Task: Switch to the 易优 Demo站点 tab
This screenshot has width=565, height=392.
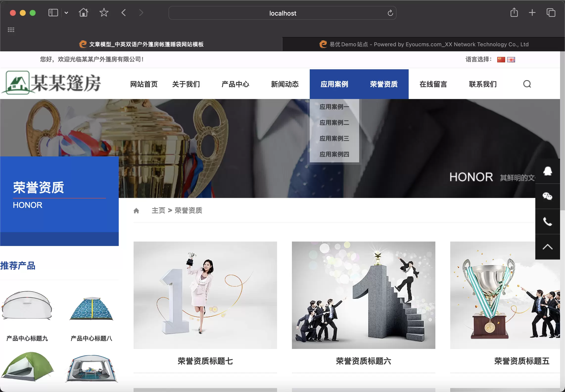Action: point(424,44)
